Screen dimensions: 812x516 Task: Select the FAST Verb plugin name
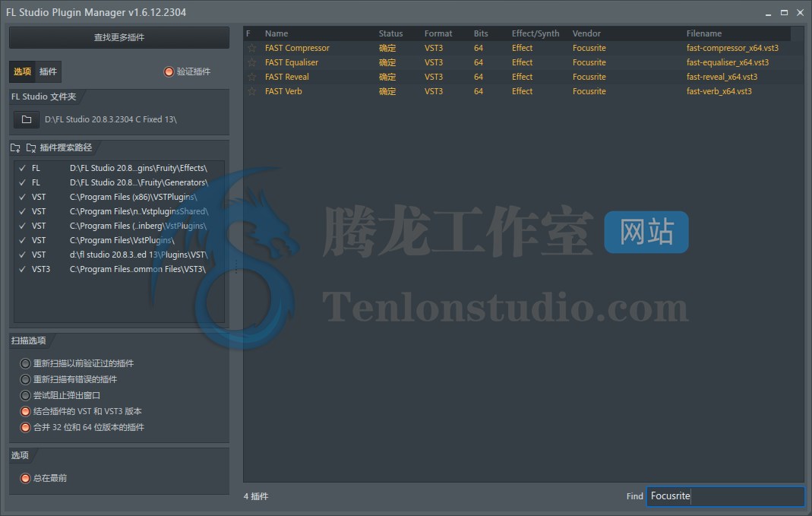pos(283,92)
